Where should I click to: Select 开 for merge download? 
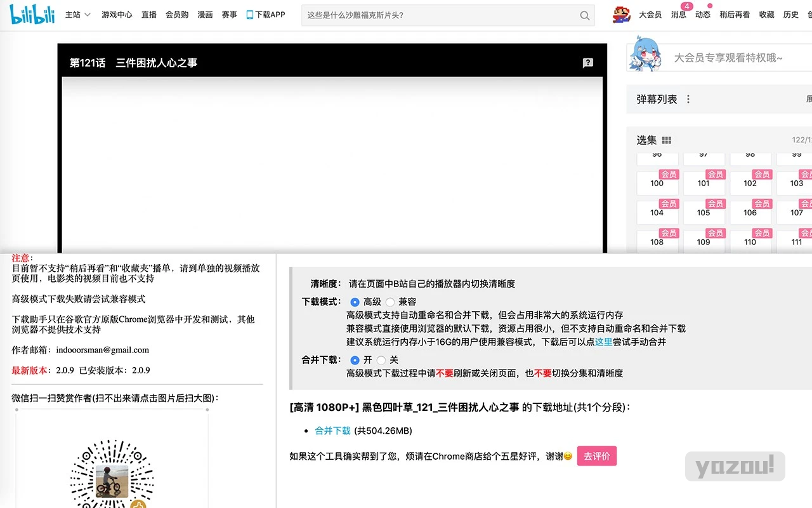click(355, 360)
